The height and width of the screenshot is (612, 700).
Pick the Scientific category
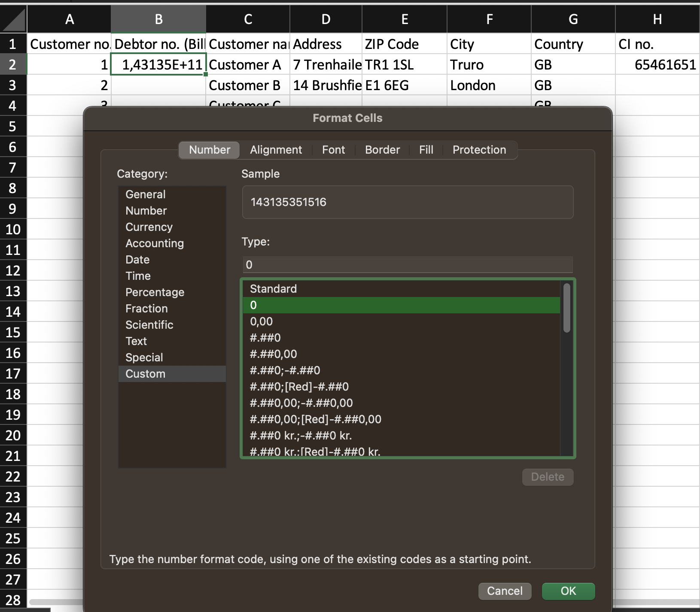(x=149, y=325)
